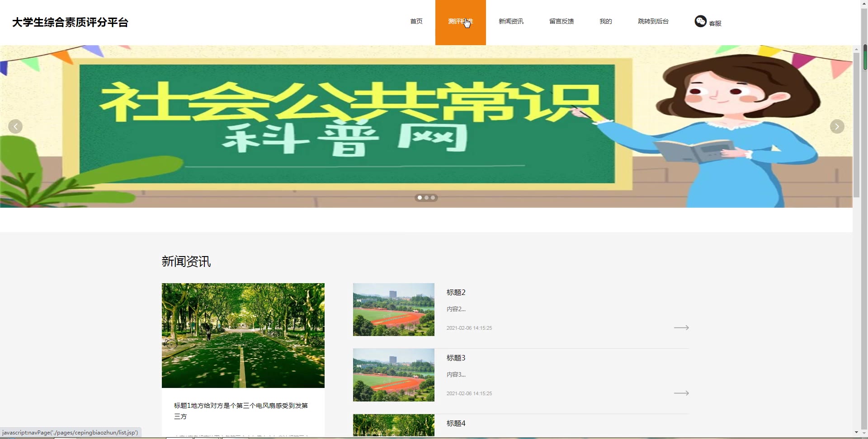Click the 客服 label next to the chat icon

point(715,23)
